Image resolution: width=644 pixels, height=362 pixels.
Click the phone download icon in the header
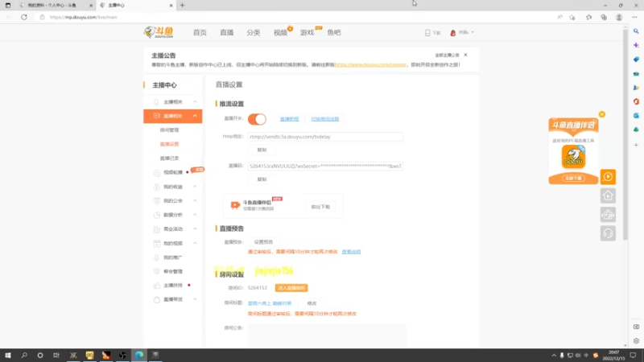(x=427, y=32)
